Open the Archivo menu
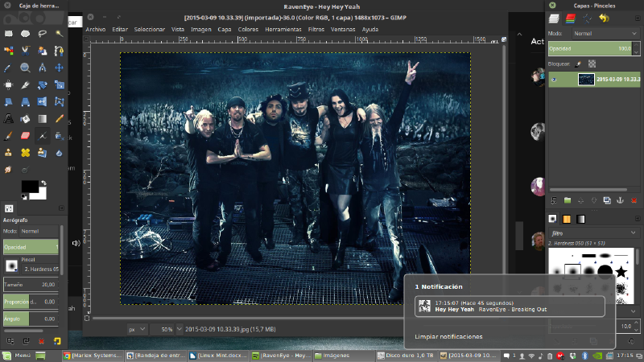 tap(95, 30)
